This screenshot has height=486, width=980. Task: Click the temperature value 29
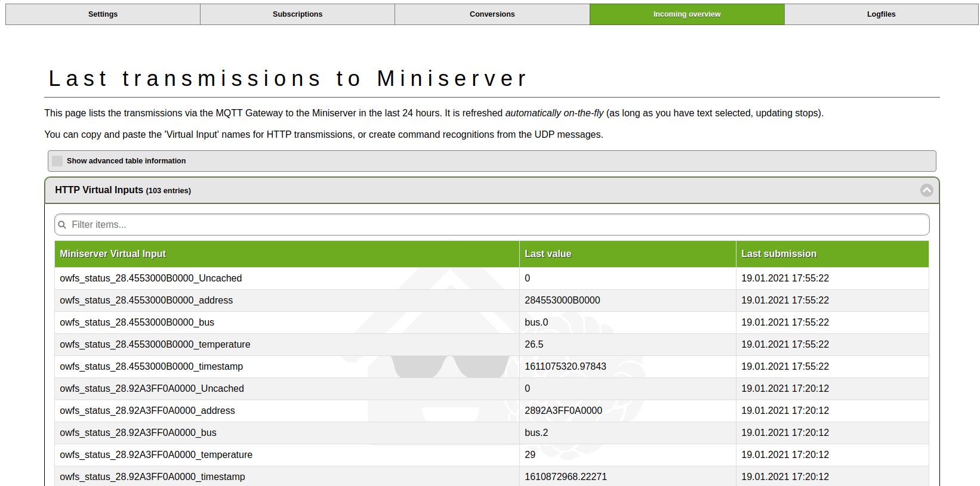tap(530, 455)
